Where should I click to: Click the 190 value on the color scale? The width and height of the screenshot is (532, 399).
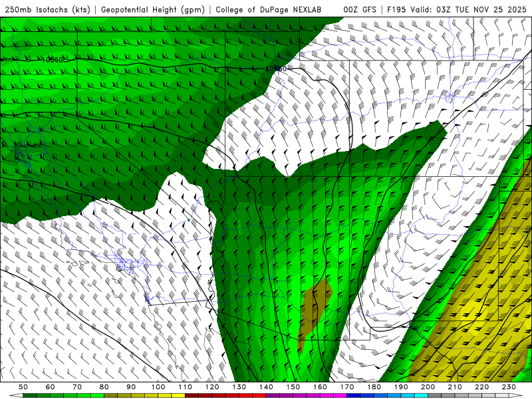(401, 387)
